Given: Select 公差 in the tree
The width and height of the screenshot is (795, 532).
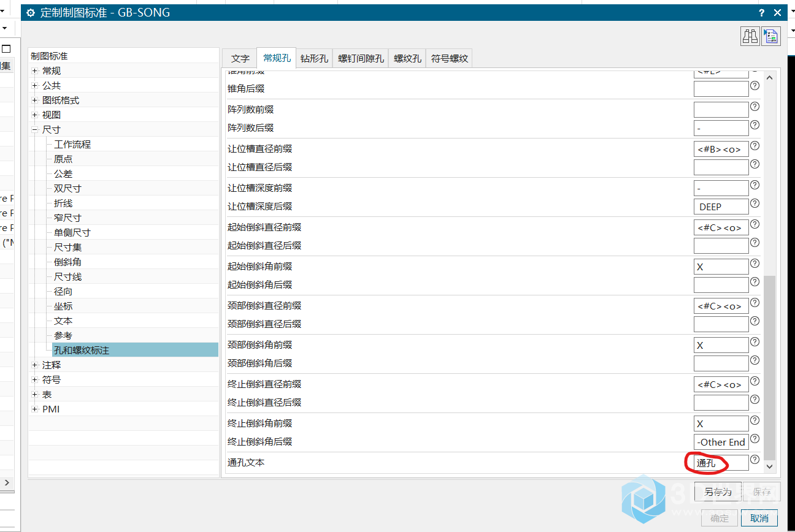Looking at the screenshot, I should (x=63, y=174).
